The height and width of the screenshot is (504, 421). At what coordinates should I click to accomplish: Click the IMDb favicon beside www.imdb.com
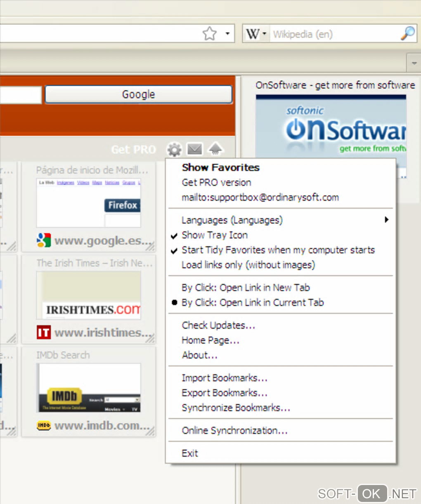tap(43, 425)
